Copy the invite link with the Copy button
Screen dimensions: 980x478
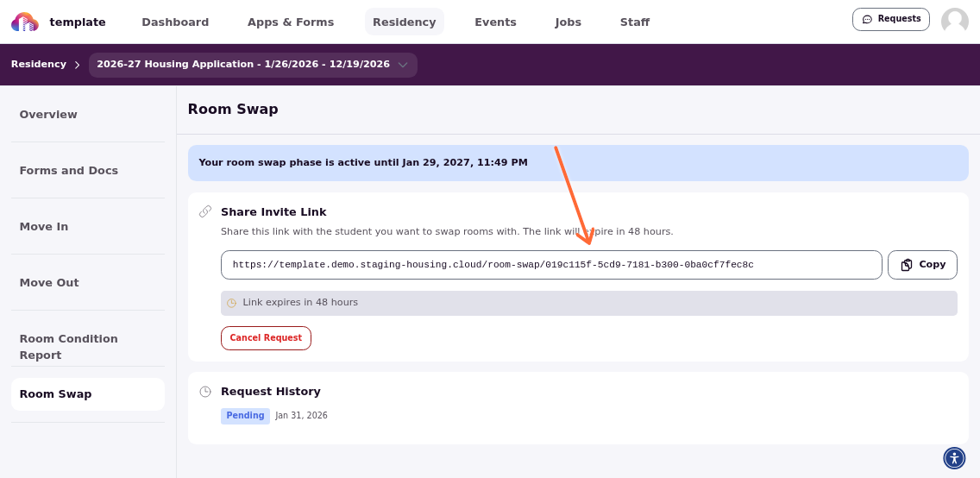click(x=922, y=265)
